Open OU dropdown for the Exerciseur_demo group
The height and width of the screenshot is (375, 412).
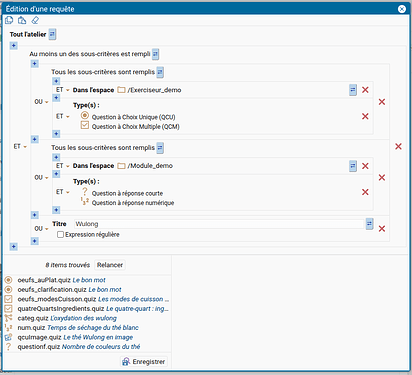41,102
